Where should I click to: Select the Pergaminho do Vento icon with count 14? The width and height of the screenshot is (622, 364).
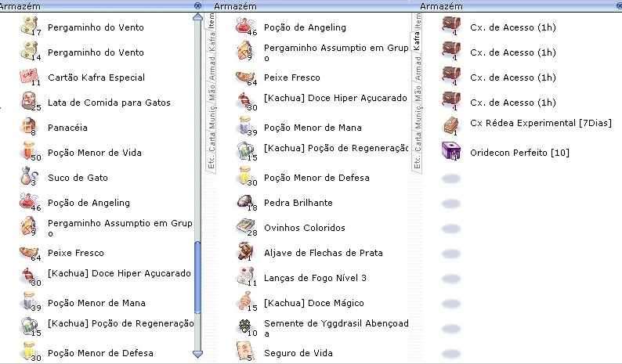(30, 51)
